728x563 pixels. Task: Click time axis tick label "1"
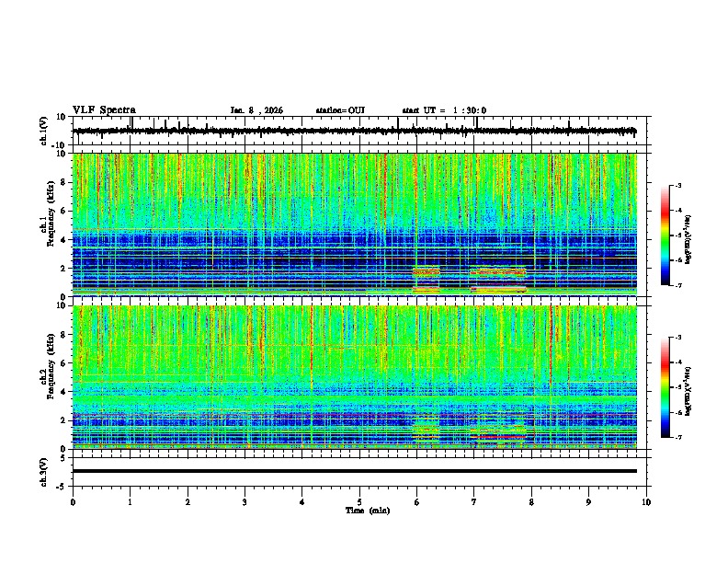130,502
